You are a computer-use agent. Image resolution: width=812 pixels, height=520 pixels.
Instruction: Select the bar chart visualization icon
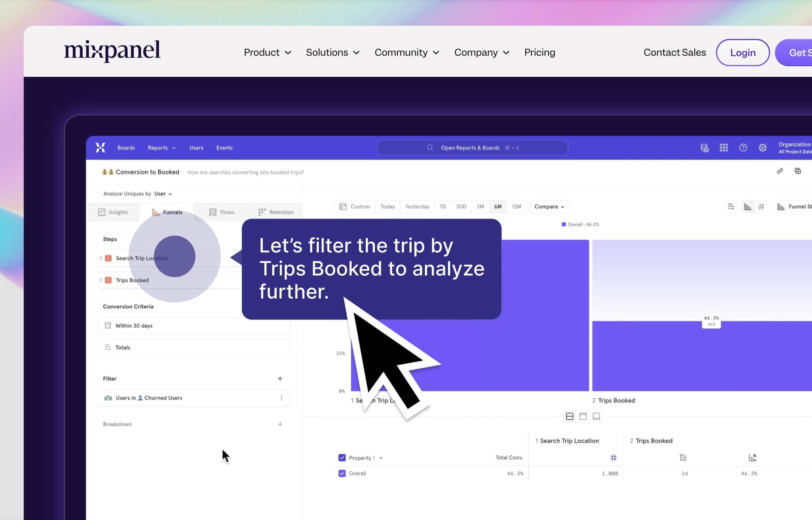(x=748, y=207)
